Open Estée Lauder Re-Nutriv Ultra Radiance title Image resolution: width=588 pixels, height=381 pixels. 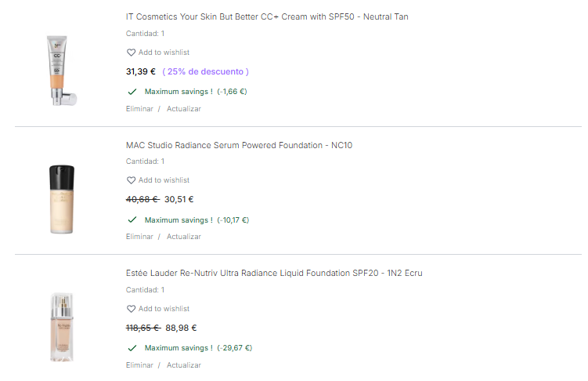click(x=274, y=273)
